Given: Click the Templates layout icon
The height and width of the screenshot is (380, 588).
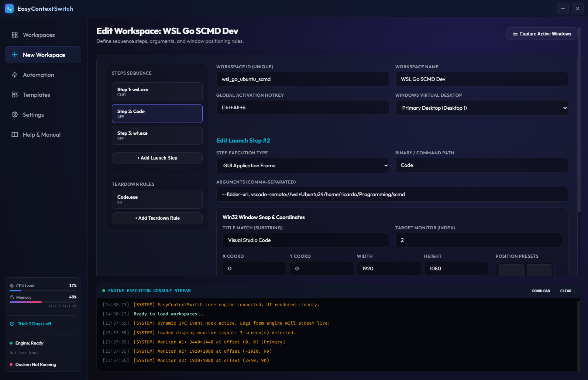Looking at the screenshot, I should 15,95.
